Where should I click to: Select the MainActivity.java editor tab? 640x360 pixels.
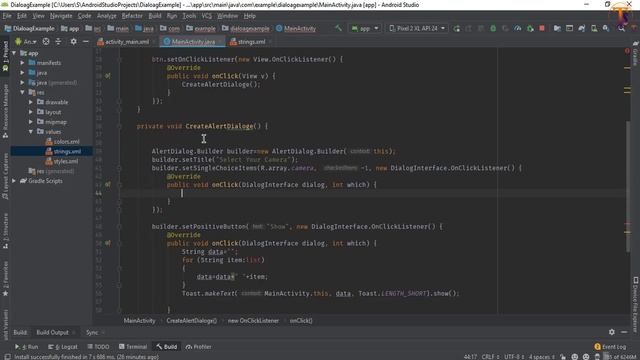pyautogui.click(x=193, y=42)
